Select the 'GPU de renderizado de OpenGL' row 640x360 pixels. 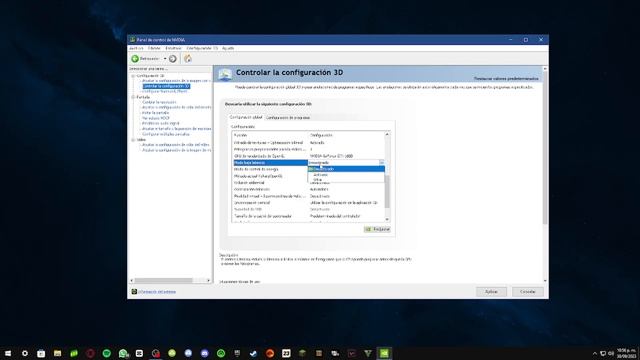point(309,156)
